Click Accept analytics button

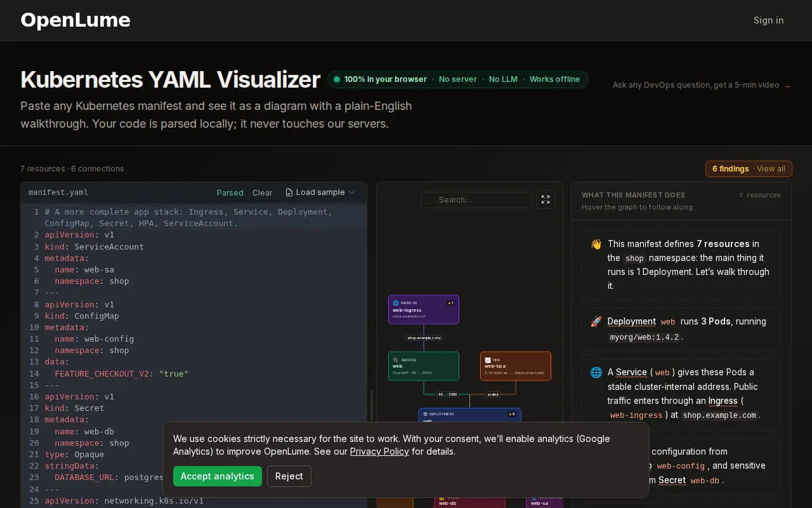pos(218,476)
